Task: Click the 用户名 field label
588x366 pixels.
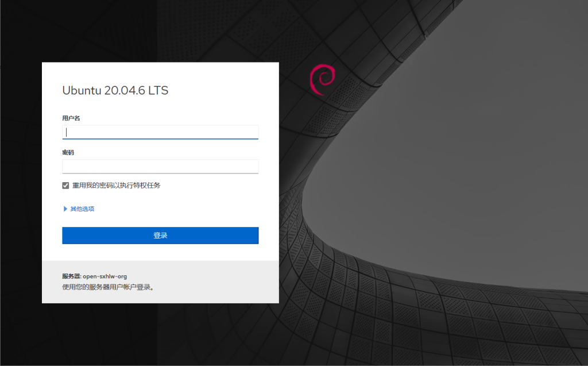Action: [x=71, y=118]
